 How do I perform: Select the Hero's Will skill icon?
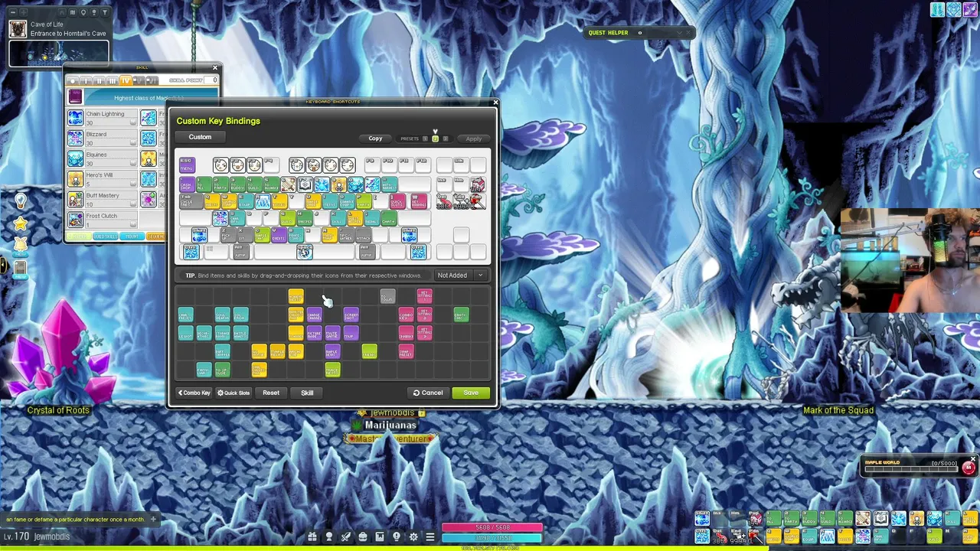click(x=75, y=179)
